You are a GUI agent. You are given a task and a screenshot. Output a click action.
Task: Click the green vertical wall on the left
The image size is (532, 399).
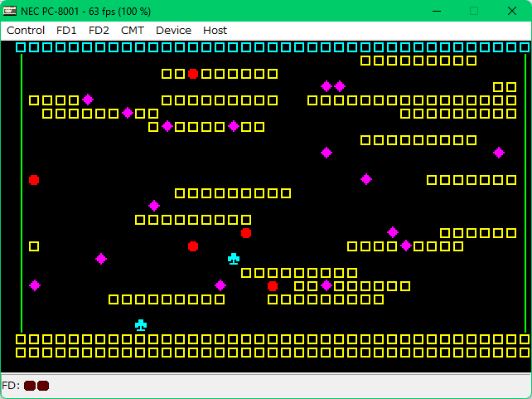click(22, 192)
